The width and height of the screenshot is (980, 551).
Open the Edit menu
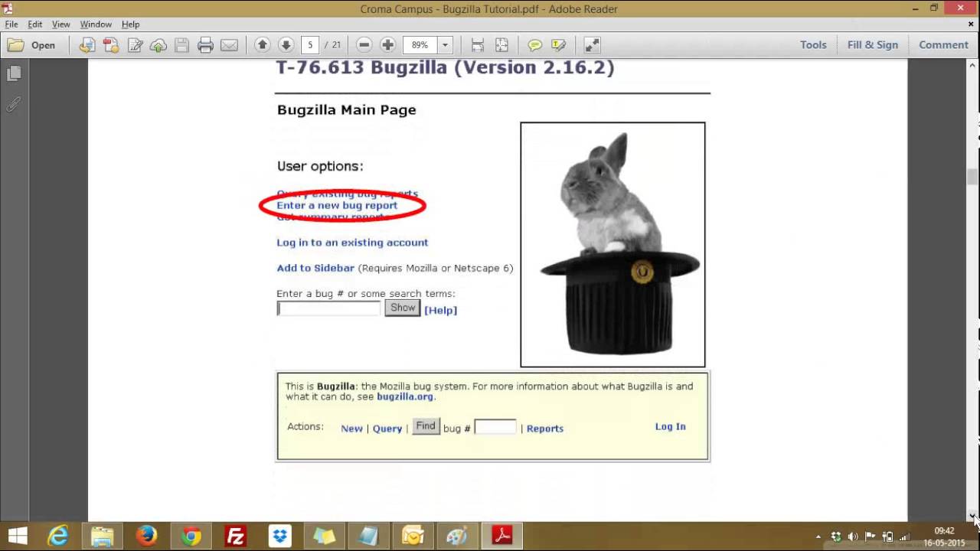coord(35,24)
